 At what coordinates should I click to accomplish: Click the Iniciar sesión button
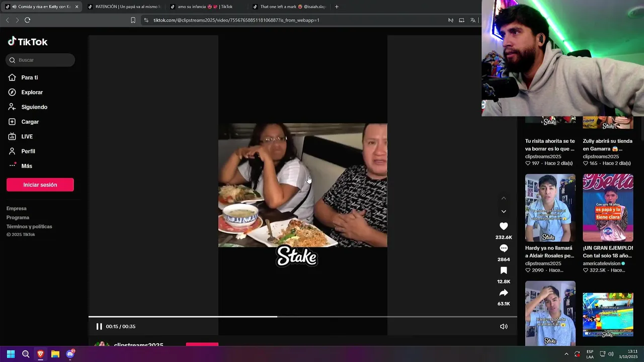tap(40, 185)
